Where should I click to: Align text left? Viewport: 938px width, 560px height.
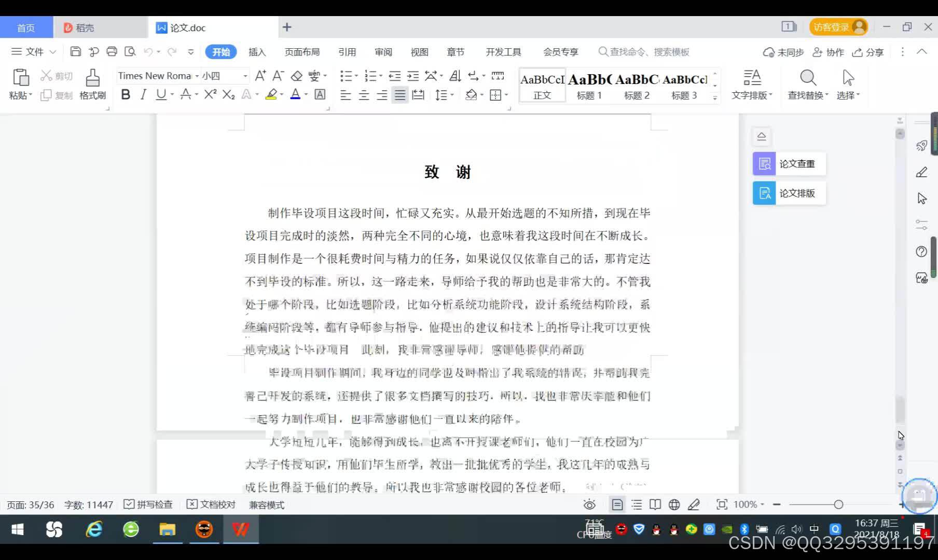[346, 95]
